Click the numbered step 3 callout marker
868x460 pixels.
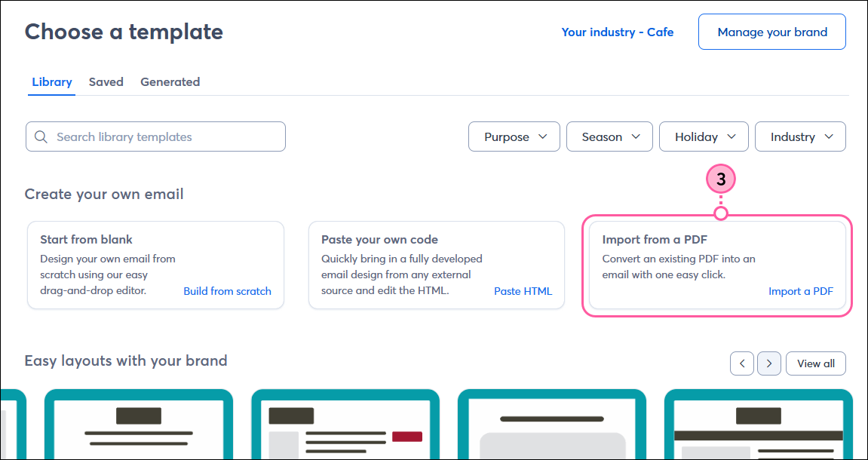pos(720,179)
